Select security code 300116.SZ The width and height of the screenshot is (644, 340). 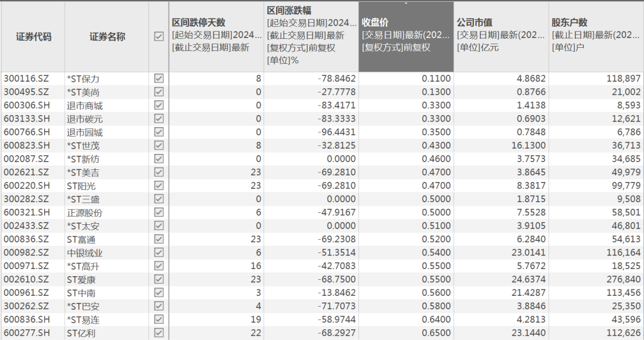[26, 78]
